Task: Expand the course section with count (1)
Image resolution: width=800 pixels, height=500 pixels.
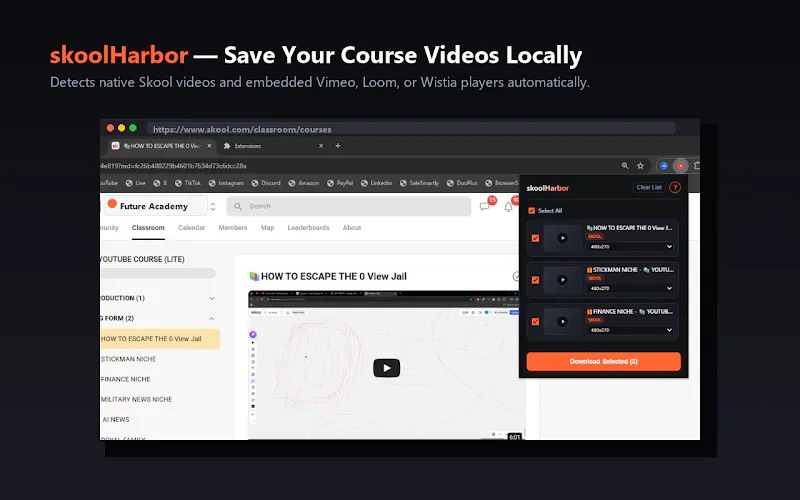Action: tap(212, 298)
